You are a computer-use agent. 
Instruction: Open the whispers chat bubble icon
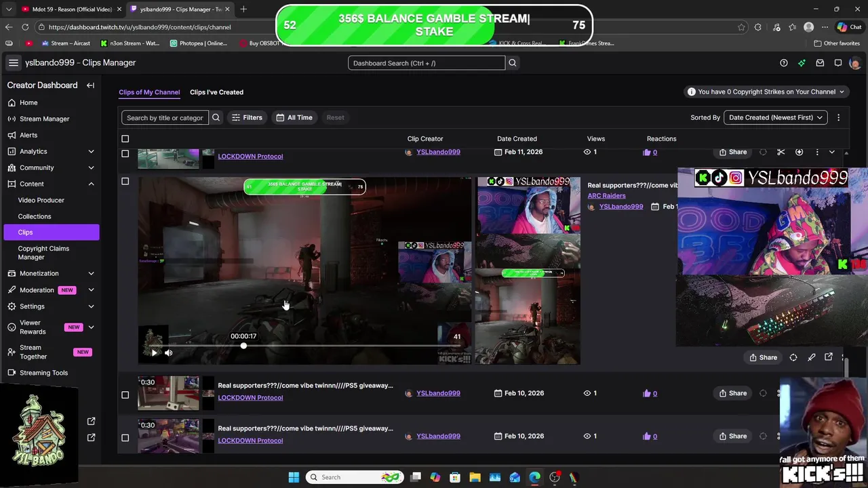click(x=838, y=63)
